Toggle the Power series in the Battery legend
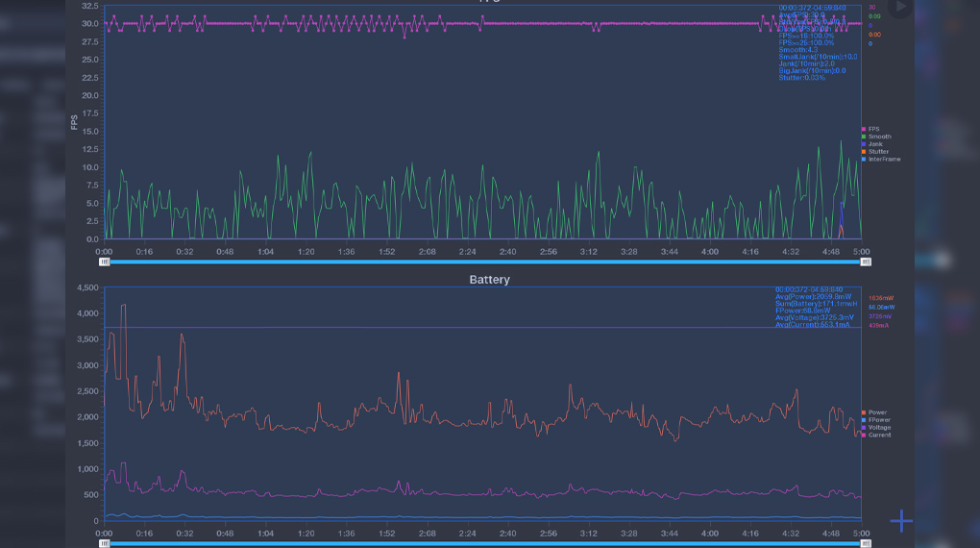The image size is (980, 548). coord(874,412)
